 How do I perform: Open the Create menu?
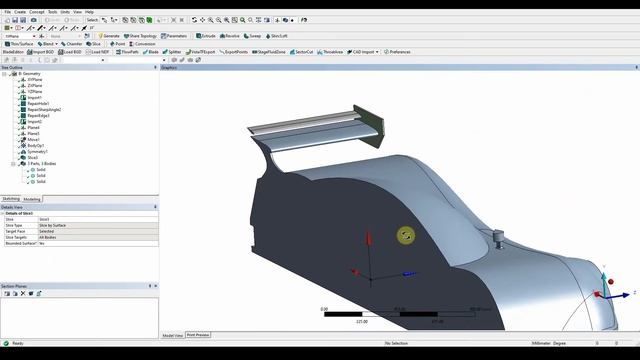(20, 12)
